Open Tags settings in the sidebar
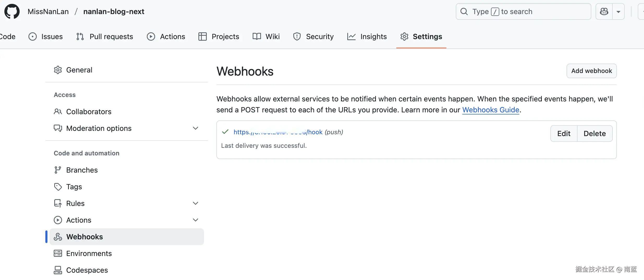Image resolution: width=644 pixels, height=280 pixels. (x=74, y=187)
